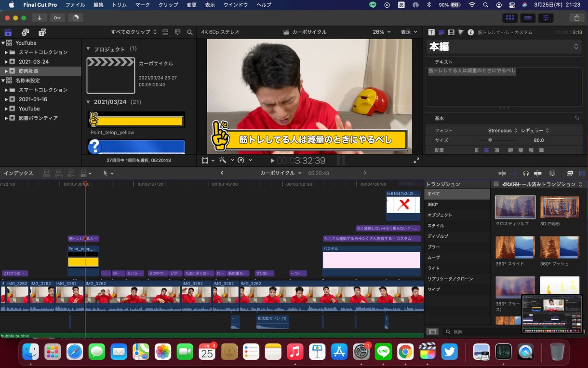588x368 pixels.
Task: Open the トリム menu
Action: click(119, 5)
